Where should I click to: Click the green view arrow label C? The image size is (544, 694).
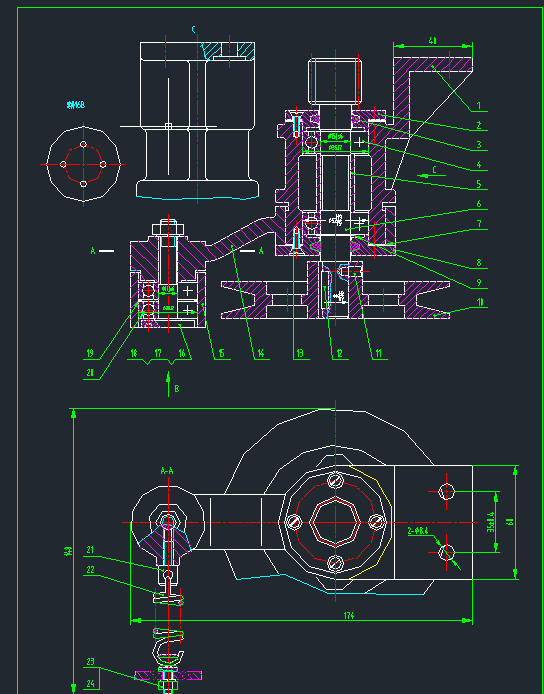tap(434, 170)
